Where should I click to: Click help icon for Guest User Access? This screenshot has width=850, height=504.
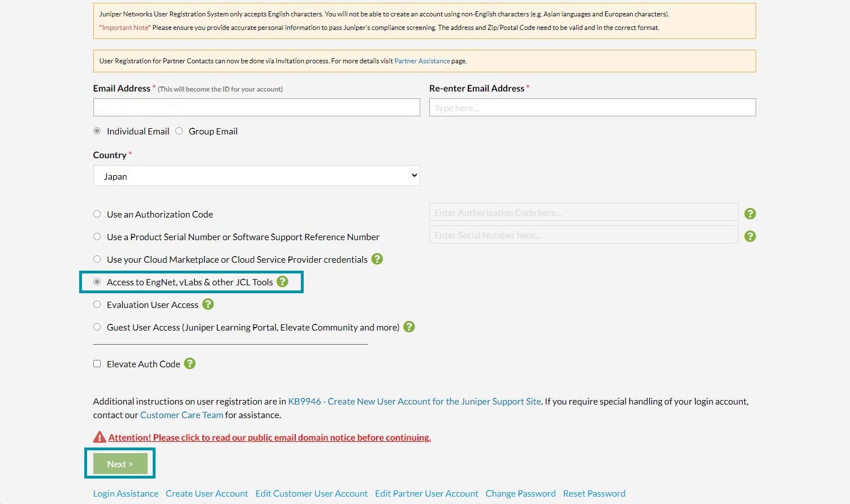tap(409, 327)
